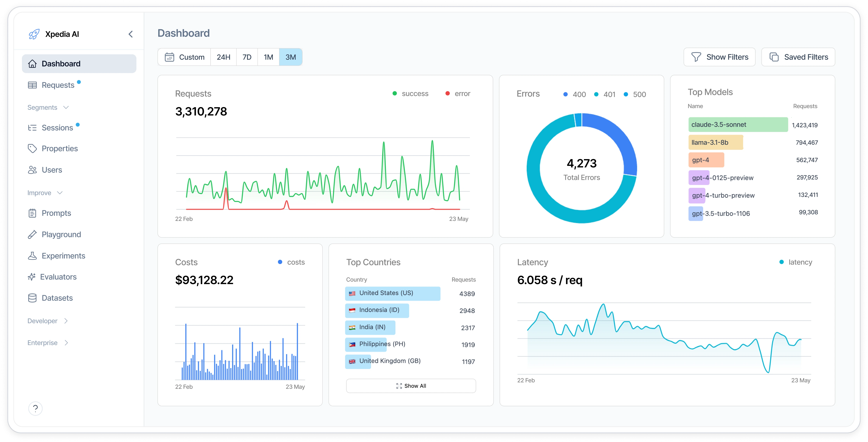Open the Requests section in the sidebar
The height and width of the screenshot is (442, 868).
coord(58,84)
